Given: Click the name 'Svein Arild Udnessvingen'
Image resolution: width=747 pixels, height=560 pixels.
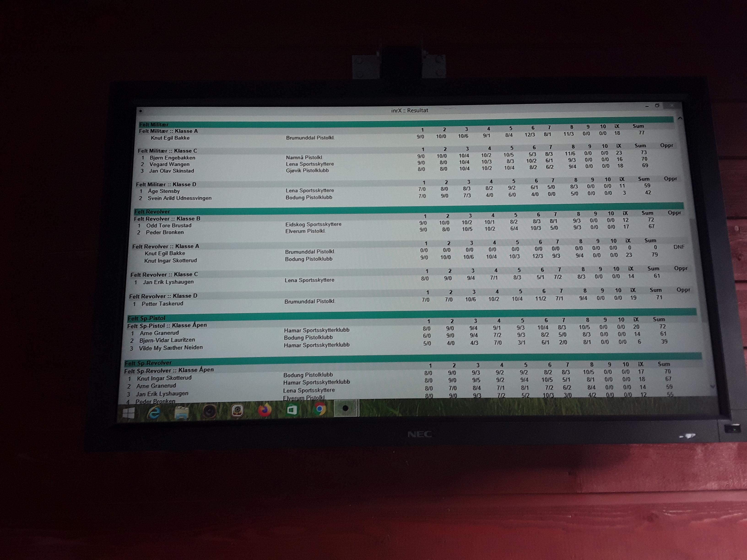Looking at the screenshot, I should (179, 198).
